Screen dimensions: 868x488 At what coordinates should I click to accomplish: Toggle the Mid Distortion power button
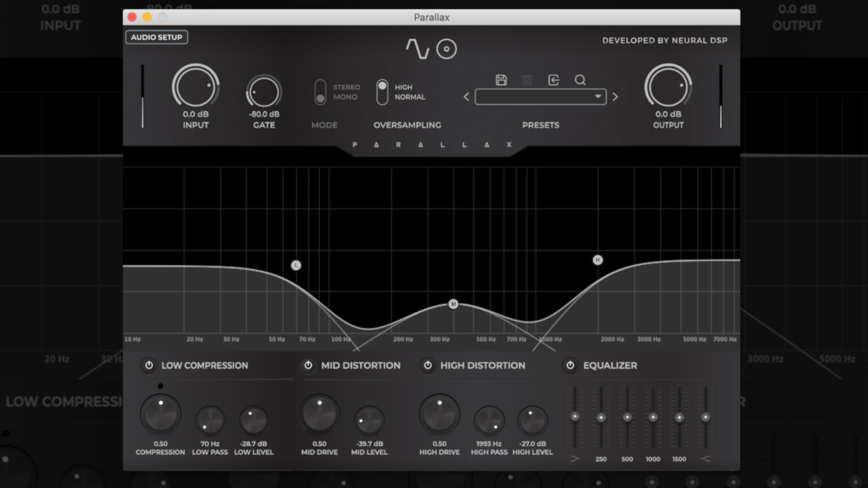[308, 365]
